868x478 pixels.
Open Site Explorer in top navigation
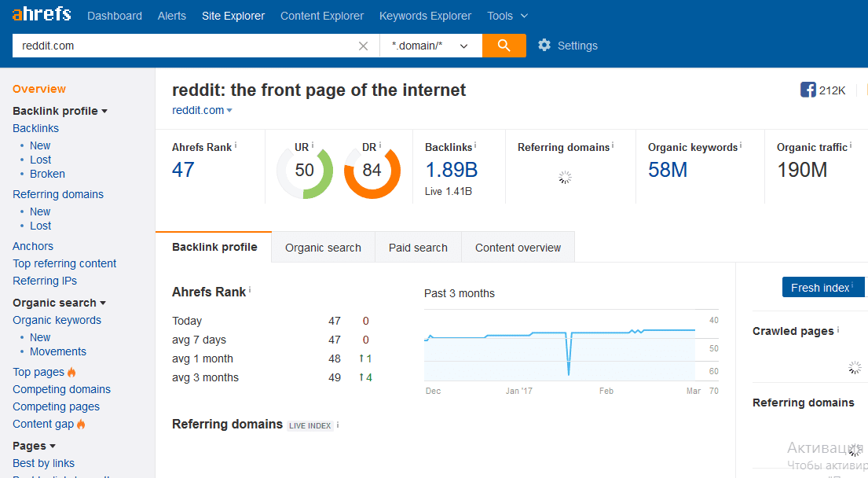click(233, 16)
